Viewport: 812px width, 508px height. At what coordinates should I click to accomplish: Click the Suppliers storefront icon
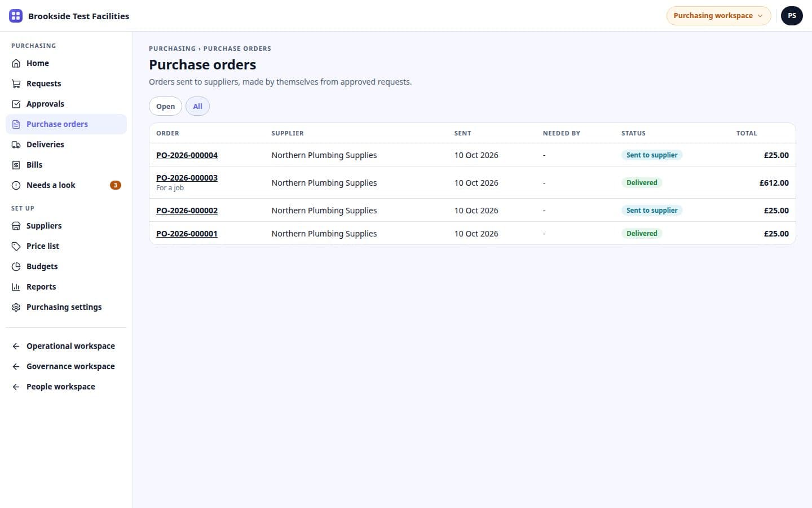[x=16, y=226]
